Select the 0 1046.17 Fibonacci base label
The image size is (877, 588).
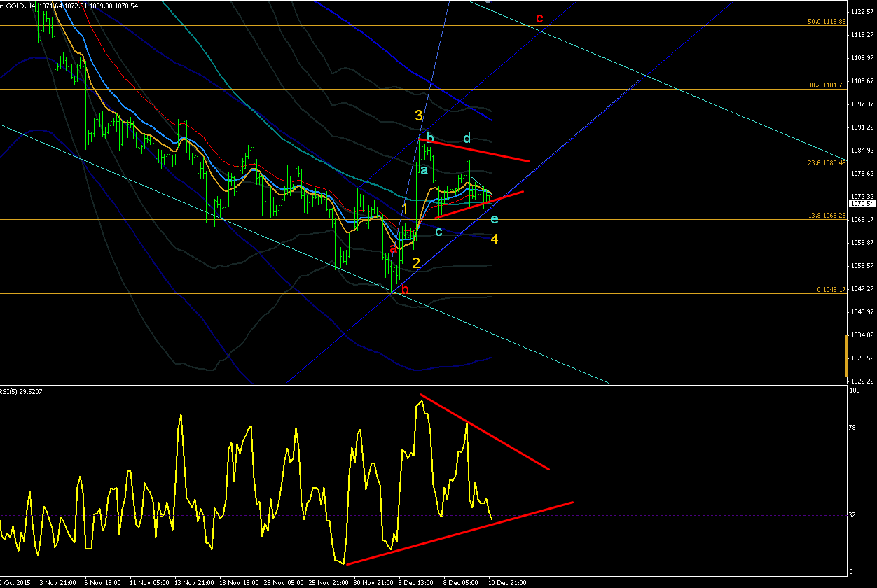tap(831, 289)
